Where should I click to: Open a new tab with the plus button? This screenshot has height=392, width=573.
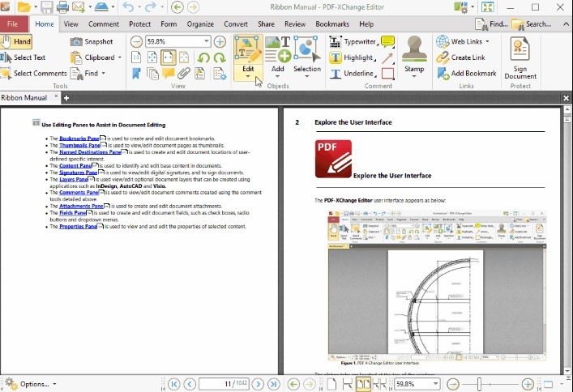[66, 98]
